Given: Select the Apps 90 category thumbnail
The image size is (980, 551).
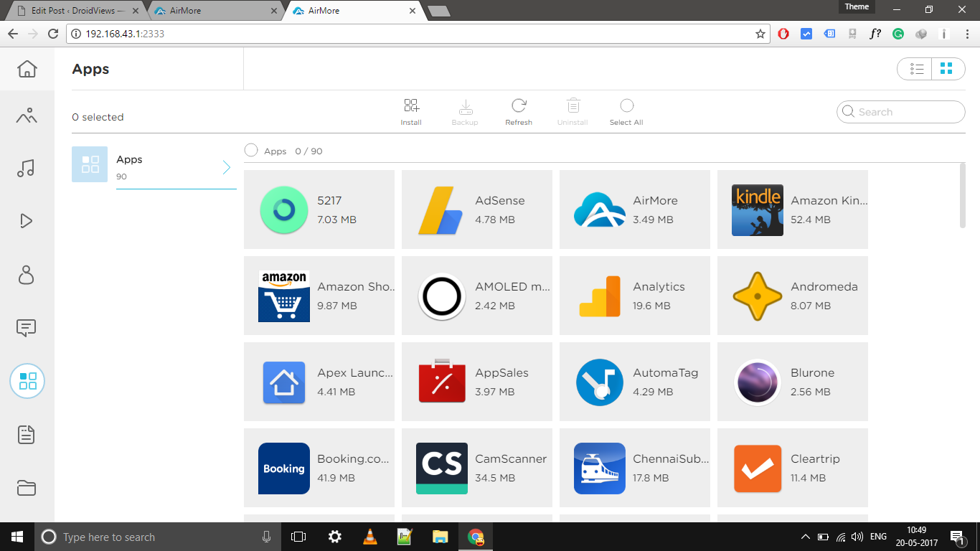Looking at the screenshot, I should (90, 164).
